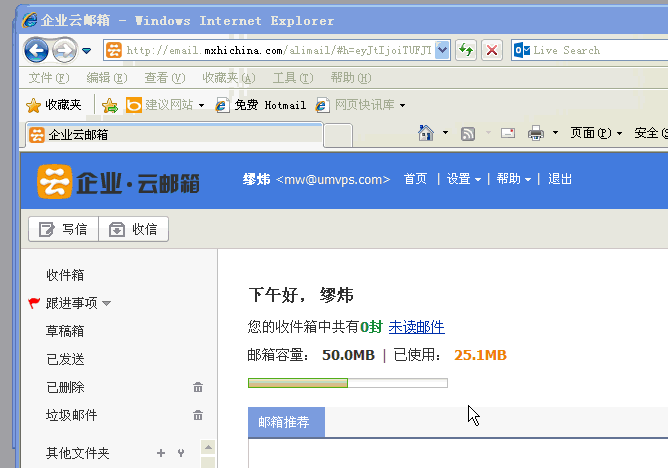Go back with the browser Back arrow
Screen dimensions: 668x468
click(36, 50)
